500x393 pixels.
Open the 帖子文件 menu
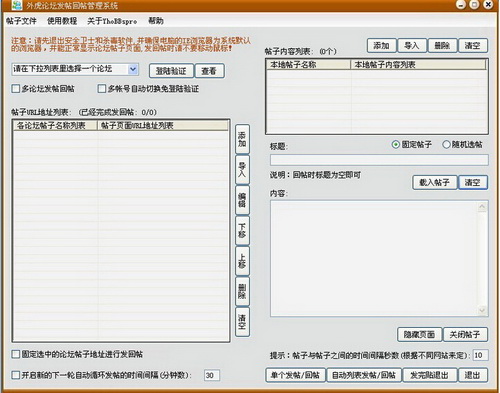(21, 21)
